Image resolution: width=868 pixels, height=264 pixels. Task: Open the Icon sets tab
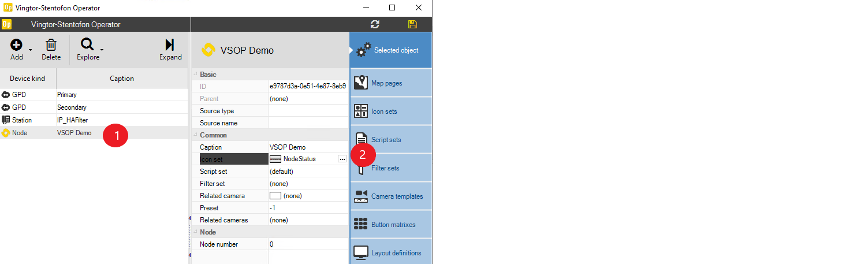391,111
